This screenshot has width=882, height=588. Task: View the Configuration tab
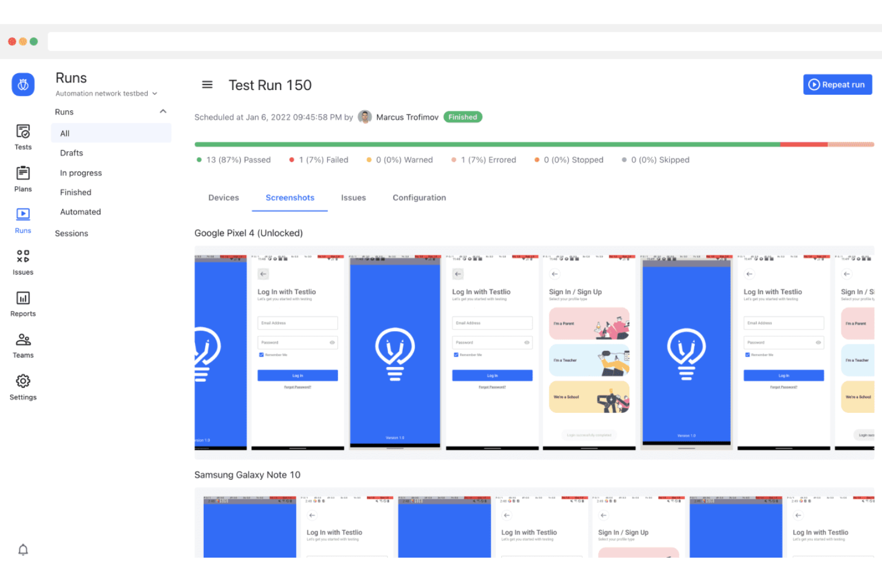[419, 197]
